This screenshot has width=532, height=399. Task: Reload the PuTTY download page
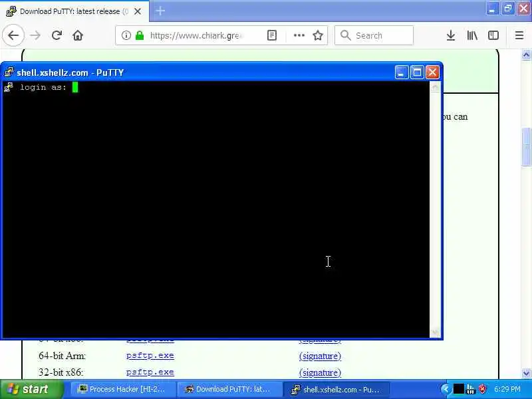point(57,35)
